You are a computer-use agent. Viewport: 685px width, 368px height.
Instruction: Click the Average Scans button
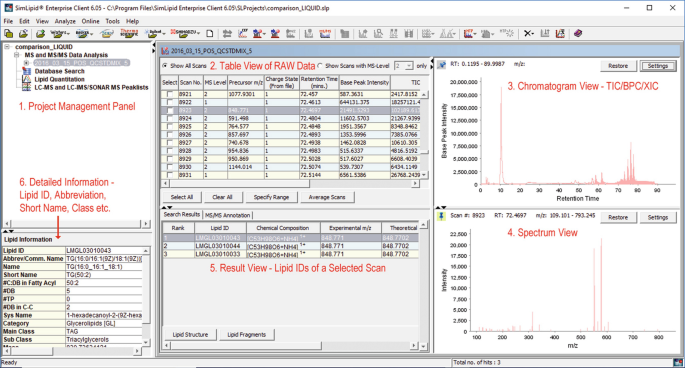click(x=327, y=197)
